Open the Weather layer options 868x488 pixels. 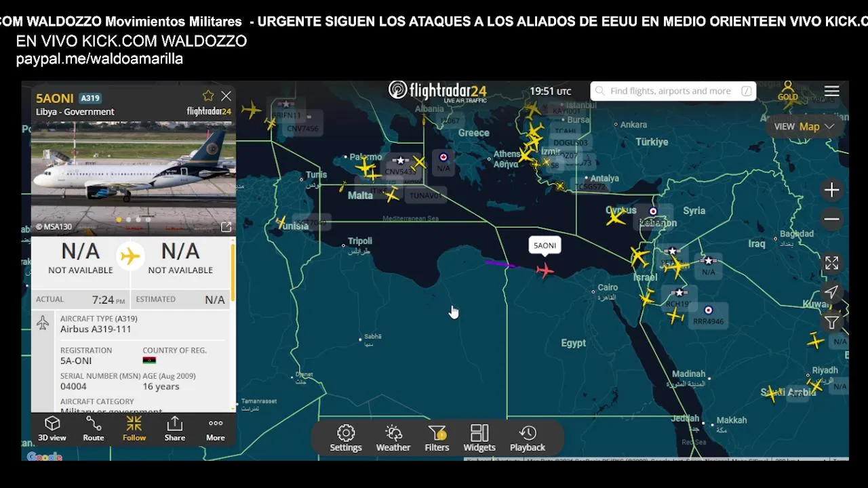[393, 438]
